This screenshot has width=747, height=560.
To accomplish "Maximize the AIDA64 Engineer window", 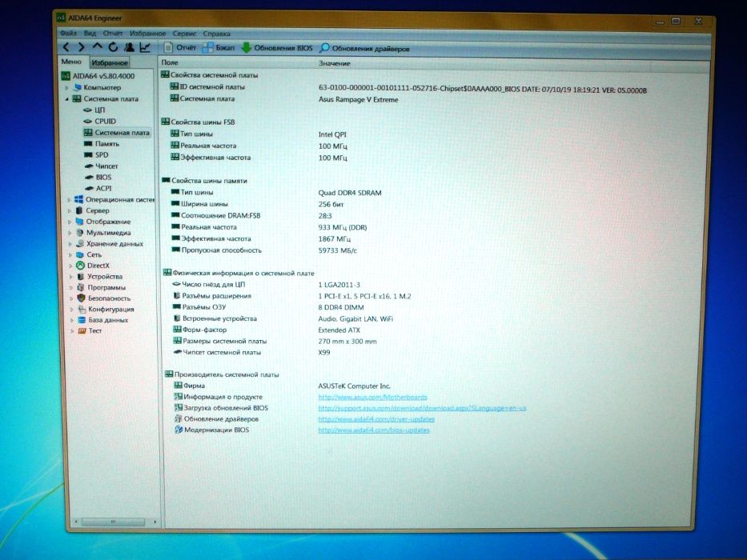I will click(x=676, y=21).
